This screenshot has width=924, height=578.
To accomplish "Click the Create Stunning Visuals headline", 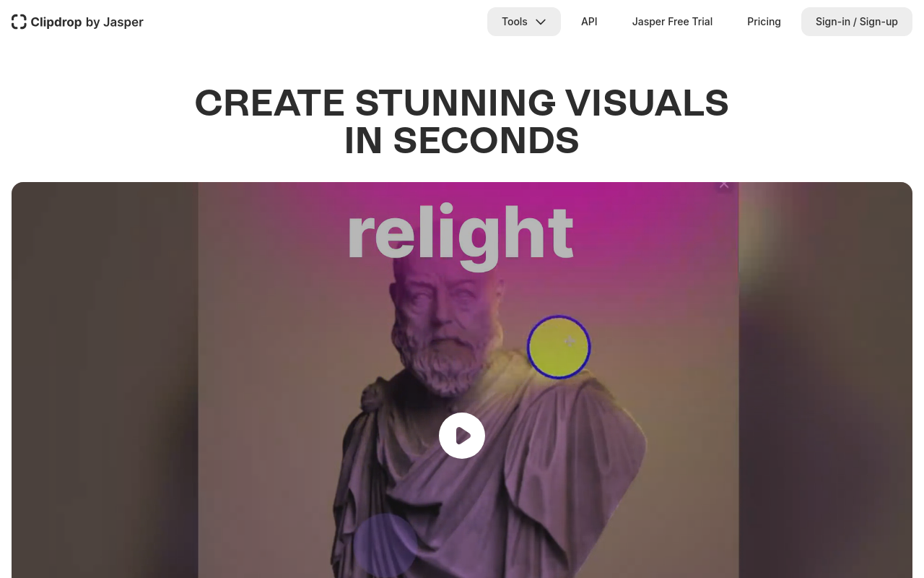I will click(x=462, y=121).
